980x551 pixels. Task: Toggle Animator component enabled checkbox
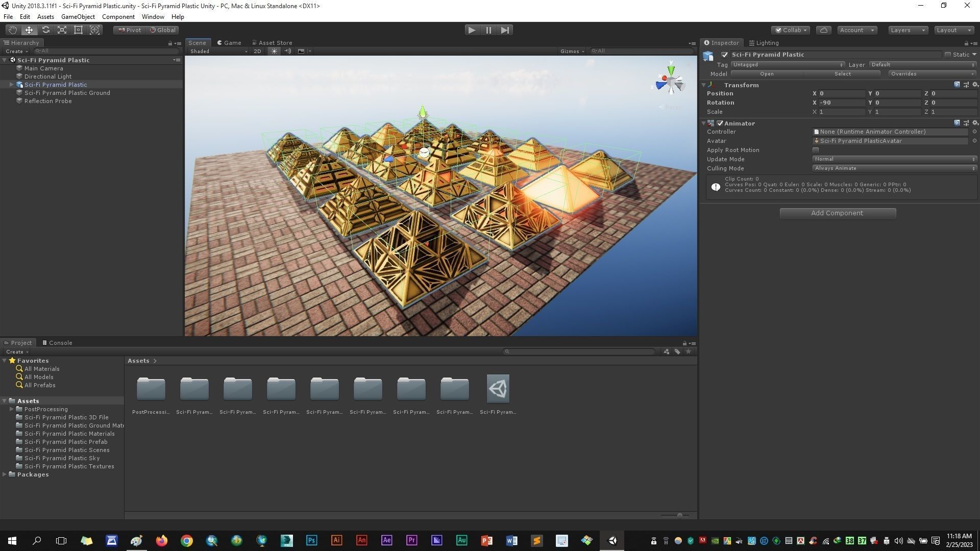pyautogui.click(x=720, y=123)
